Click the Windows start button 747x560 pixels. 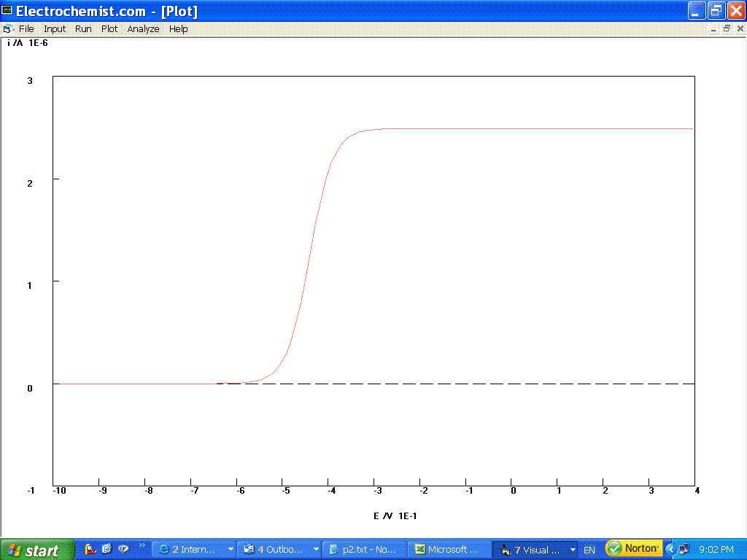click(x=38, y=550)
